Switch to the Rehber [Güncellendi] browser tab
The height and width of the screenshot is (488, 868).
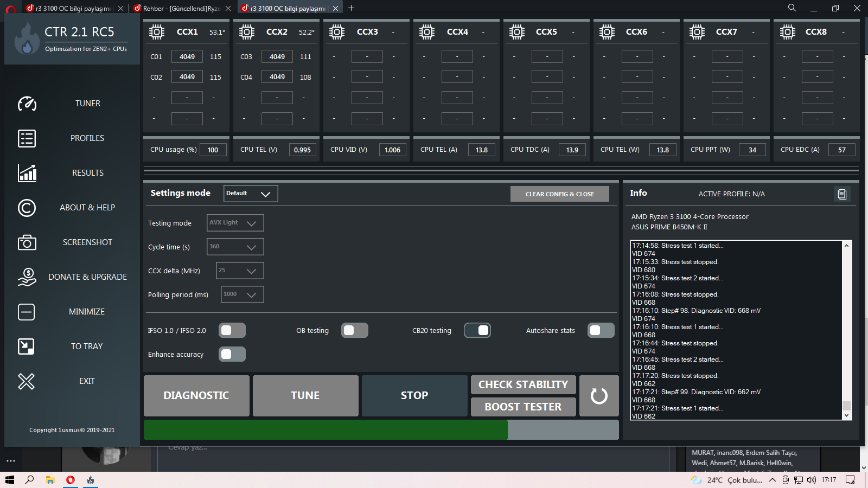182,8
